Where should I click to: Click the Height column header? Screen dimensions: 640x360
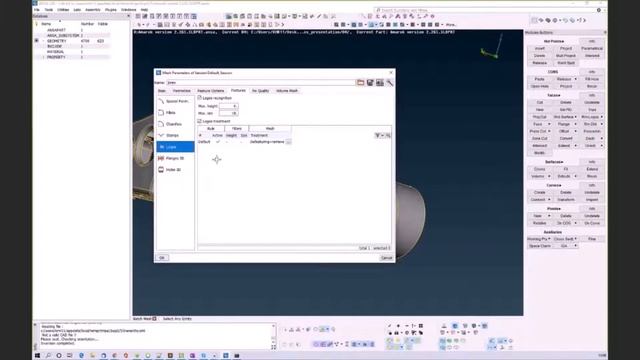[x=231, y=135]
